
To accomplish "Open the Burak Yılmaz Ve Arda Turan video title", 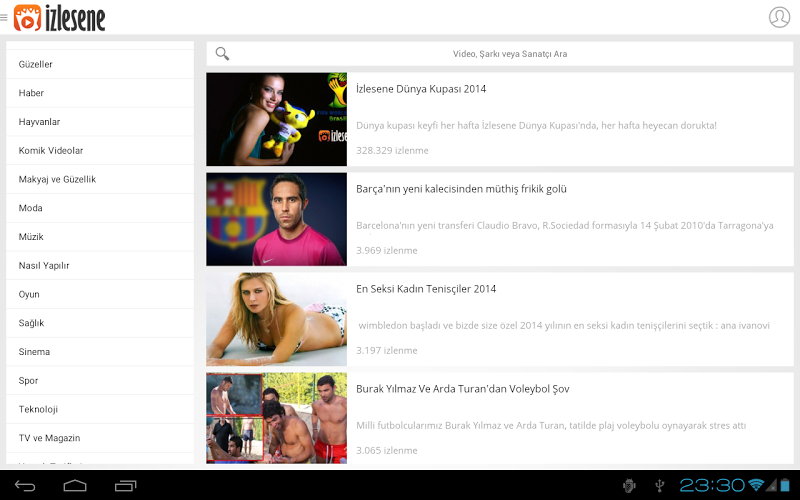I will [x=462, y=389].
